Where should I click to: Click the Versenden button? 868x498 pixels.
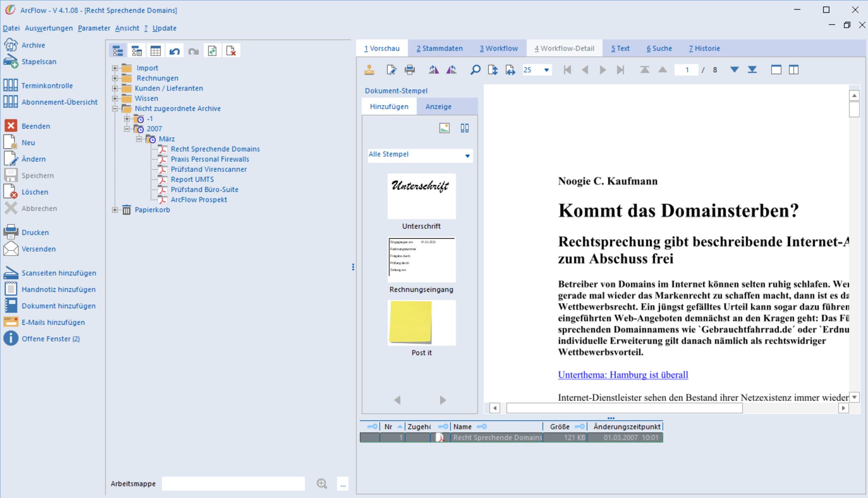[38, 249]
